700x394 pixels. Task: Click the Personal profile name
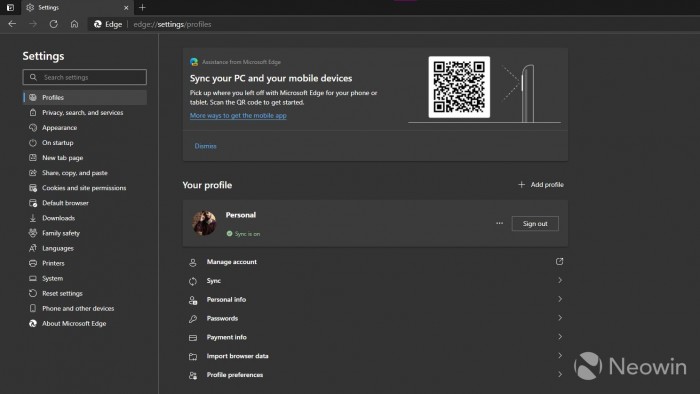(x=241, y=215)
